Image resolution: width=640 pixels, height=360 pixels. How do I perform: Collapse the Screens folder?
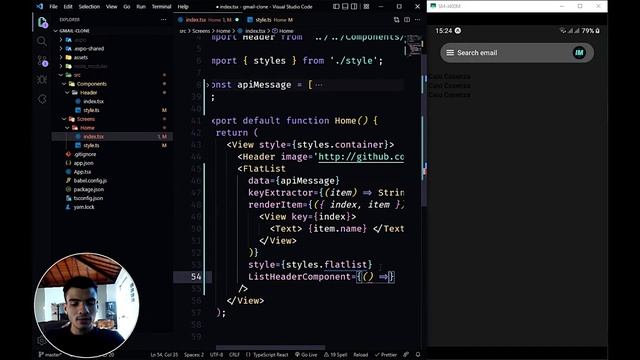[86, 119]
